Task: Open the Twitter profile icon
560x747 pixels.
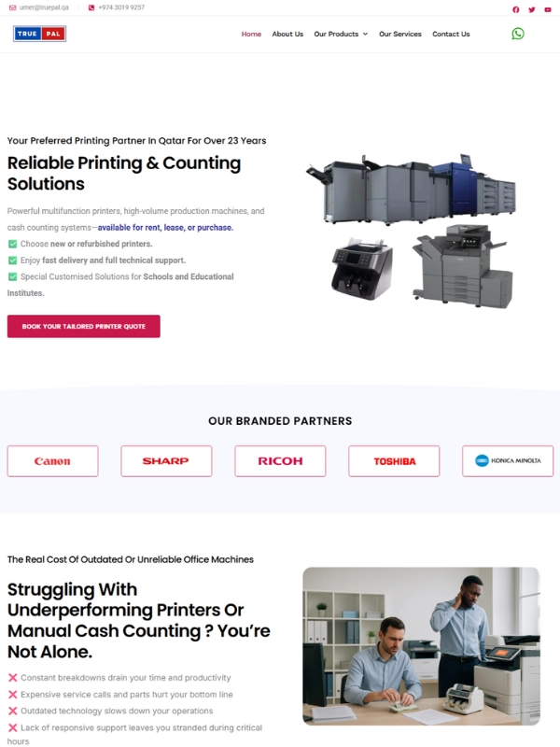Action: (531, 9)
